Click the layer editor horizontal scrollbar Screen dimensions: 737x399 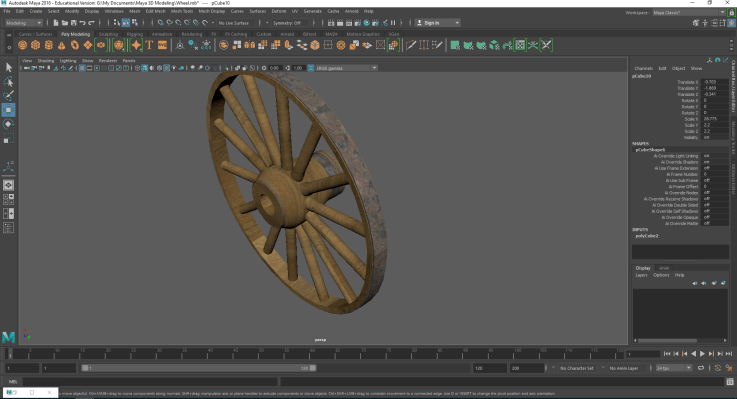[x=667, y=340]
